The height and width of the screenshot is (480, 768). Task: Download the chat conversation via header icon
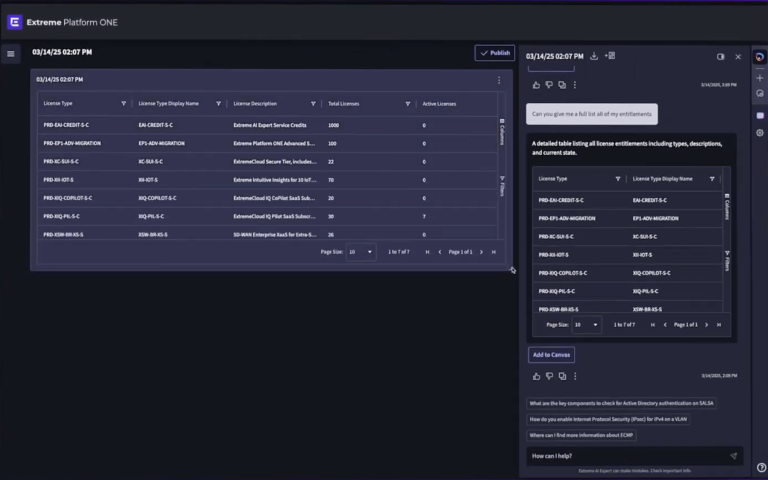click(594, 56)
